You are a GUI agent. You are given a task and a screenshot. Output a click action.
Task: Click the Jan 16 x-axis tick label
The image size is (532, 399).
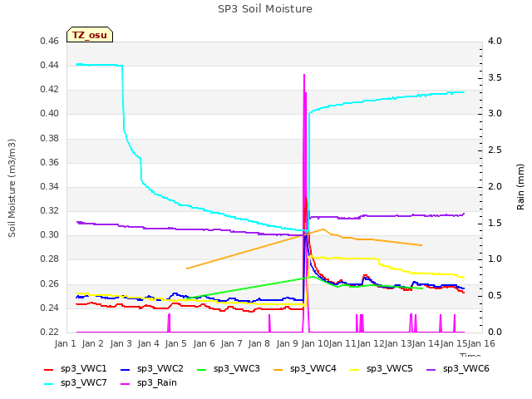click(481, 343)
